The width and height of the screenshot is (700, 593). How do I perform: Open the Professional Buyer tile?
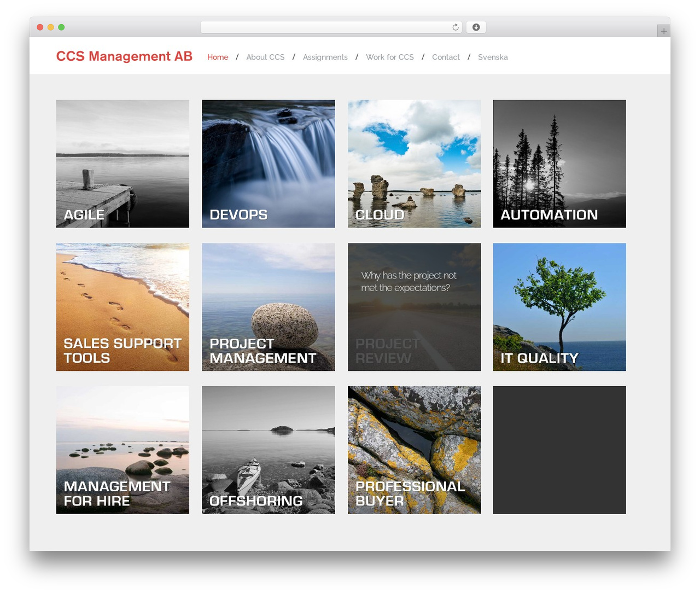(414, 450)
